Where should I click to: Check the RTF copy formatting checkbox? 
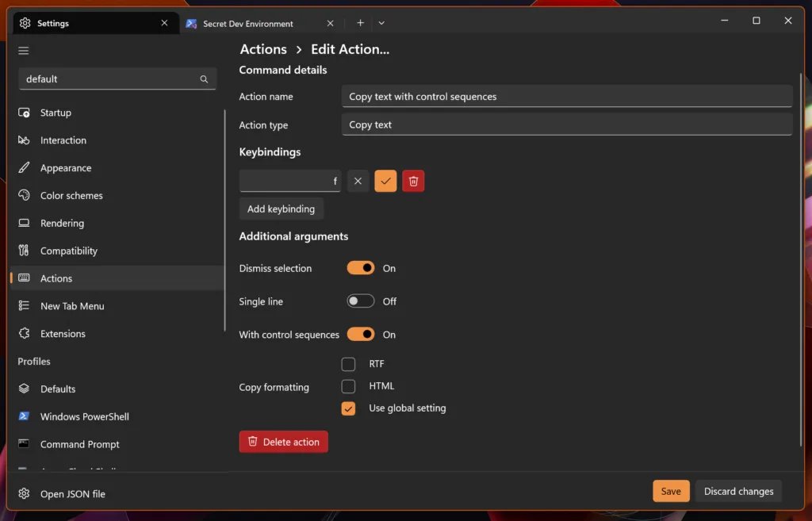click(348, 363)
